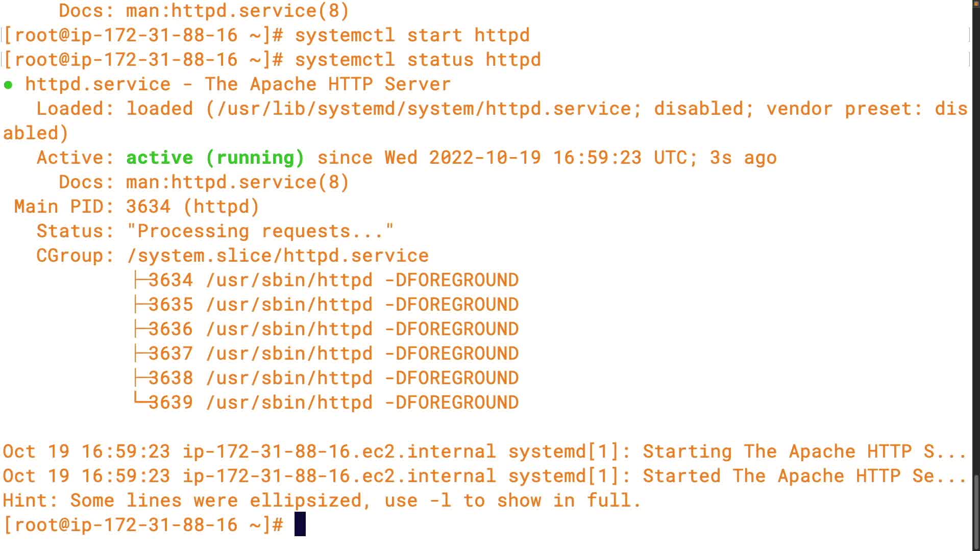Click the "Hint: Some lines were ellipsized" line
This screenshot has width=980, height=551.
322,500
